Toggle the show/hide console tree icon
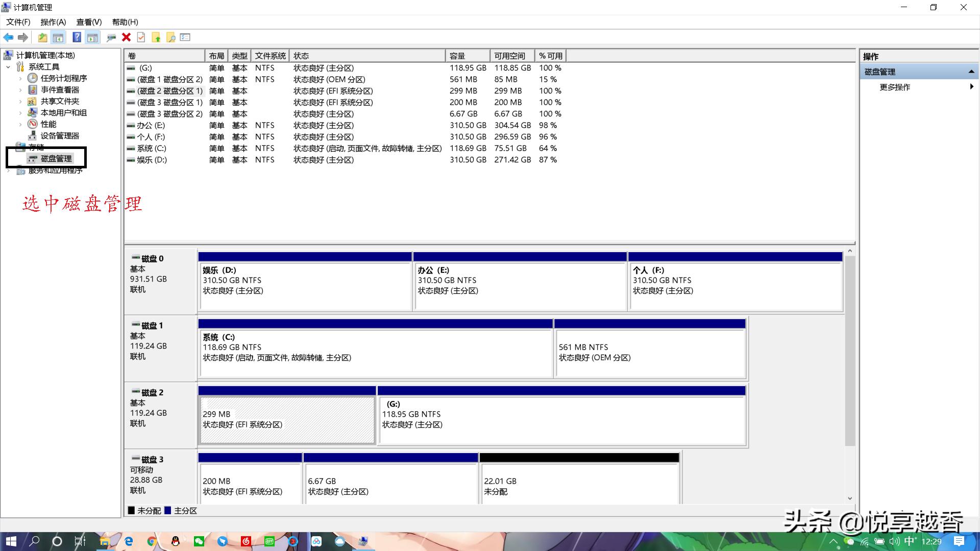980x551 pixels. click(x=58, y=37)
